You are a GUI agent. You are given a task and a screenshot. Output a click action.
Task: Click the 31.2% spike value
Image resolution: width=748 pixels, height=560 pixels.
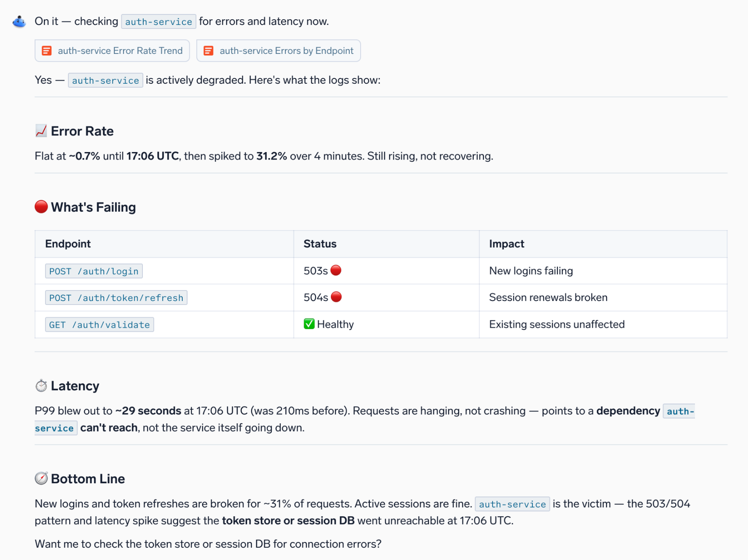pos(272,156)
